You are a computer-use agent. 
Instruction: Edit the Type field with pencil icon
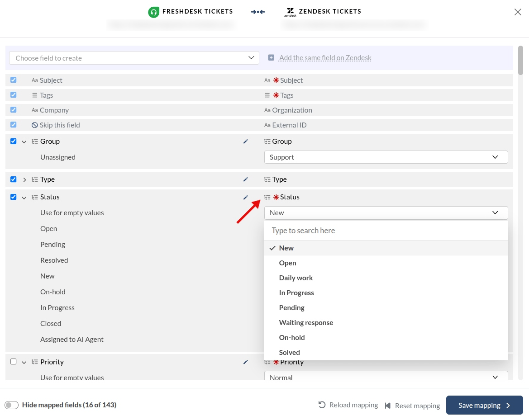click(x=246, y=179)
